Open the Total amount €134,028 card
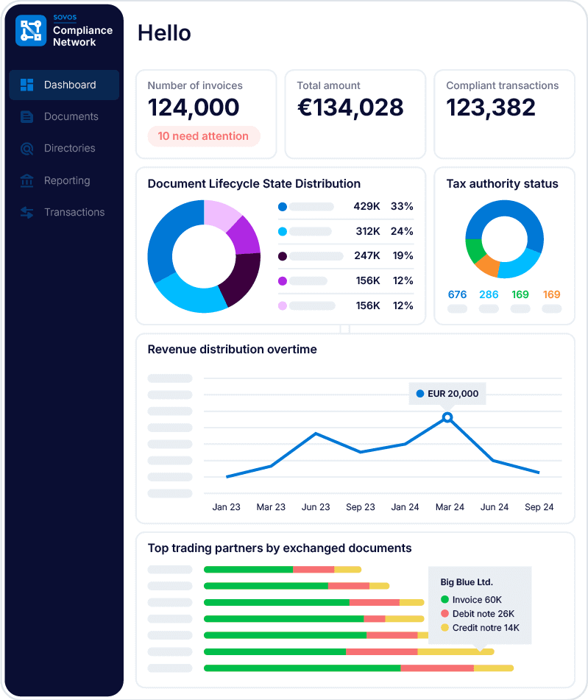The height and width of the screenshot is (700, 588). 355,114
